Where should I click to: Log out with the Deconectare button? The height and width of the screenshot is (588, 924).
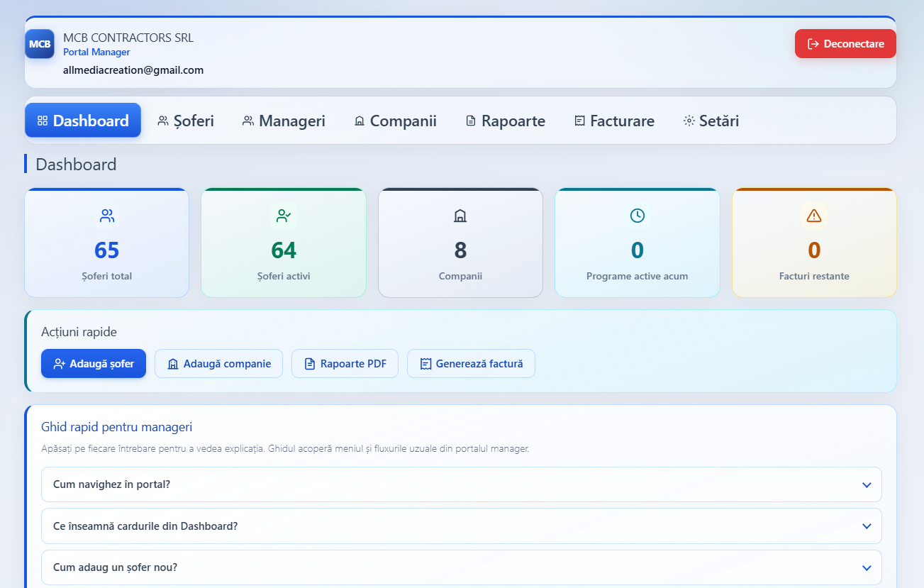(845, 44)
